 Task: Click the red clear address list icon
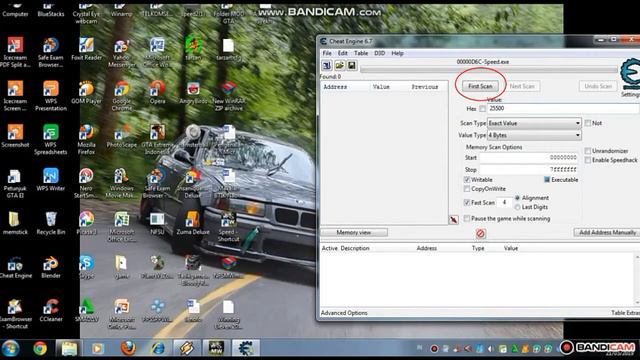480,233
